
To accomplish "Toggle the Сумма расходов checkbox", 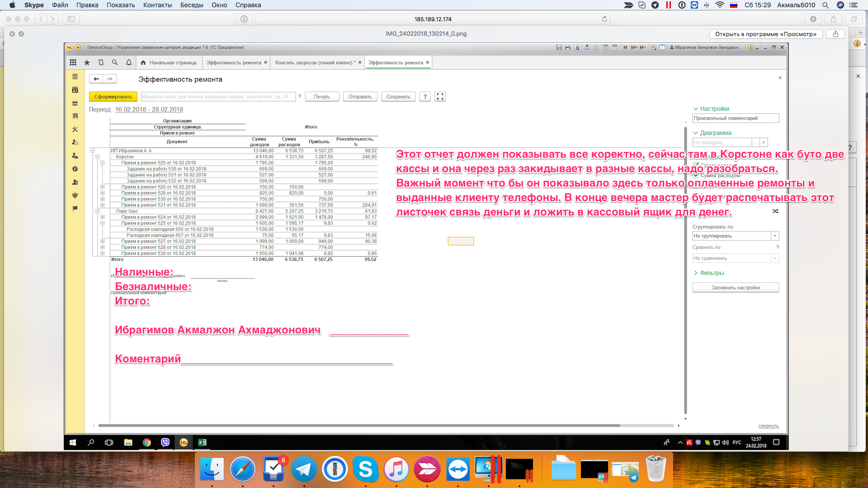I will click(696, 175).
